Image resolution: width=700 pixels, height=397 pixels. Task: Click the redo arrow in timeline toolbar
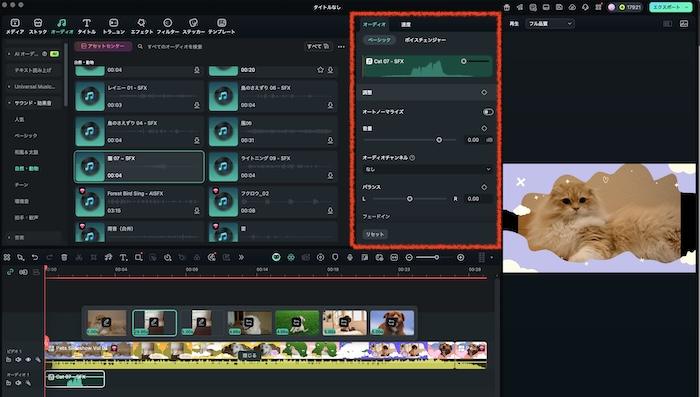50,257
